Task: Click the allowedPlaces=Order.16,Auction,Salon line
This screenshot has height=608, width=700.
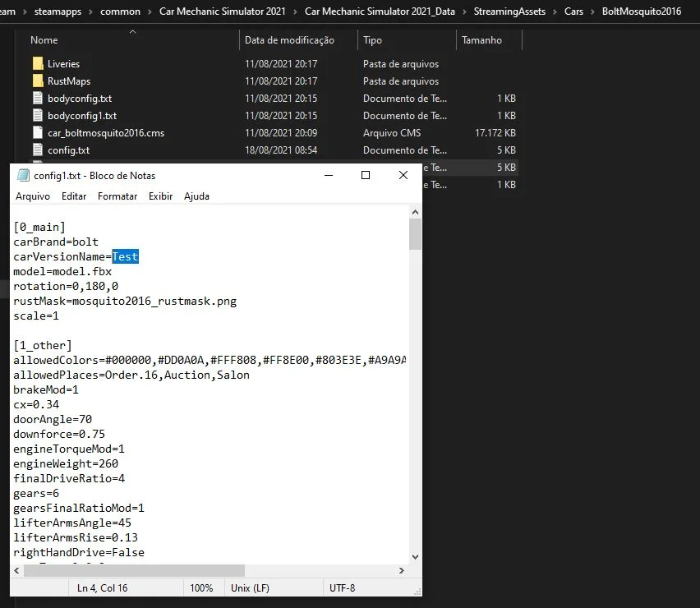Action: click(131, 375)
